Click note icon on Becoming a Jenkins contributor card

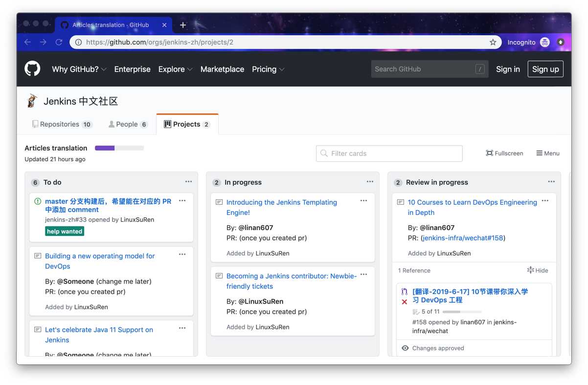pos(219,276)
